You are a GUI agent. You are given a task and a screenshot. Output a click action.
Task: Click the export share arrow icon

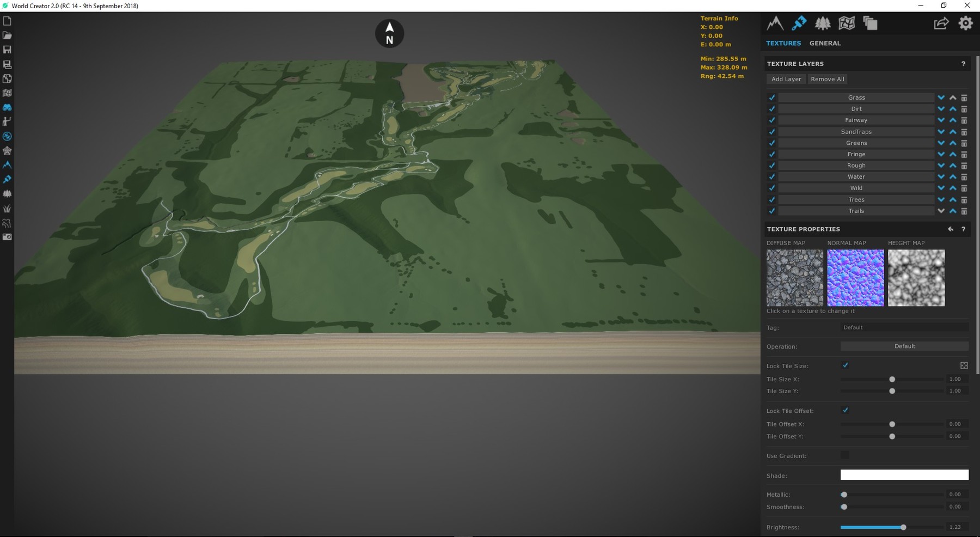tap(941, 23)
